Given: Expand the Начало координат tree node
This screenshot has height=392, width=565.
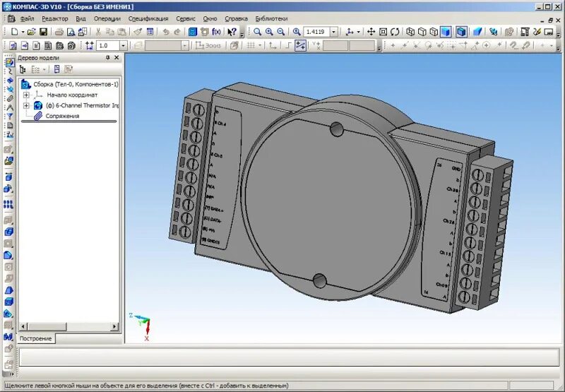Looking at the screenshot, I should point(26,95).
